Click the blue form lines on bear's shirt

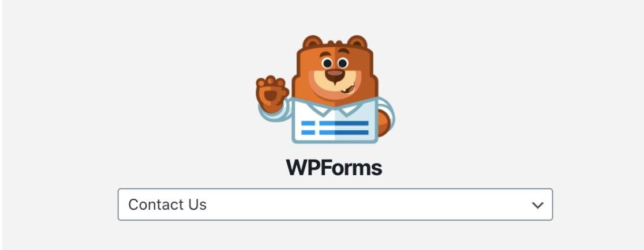click(335, 127)
